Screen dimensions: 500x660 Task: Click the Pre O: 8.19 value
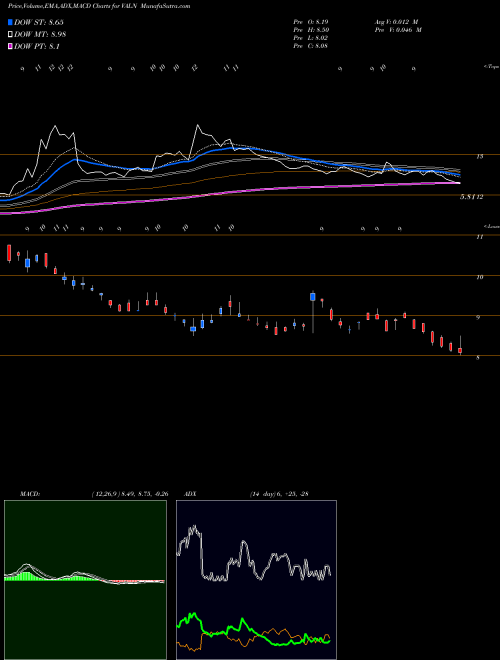coord(311,21)
